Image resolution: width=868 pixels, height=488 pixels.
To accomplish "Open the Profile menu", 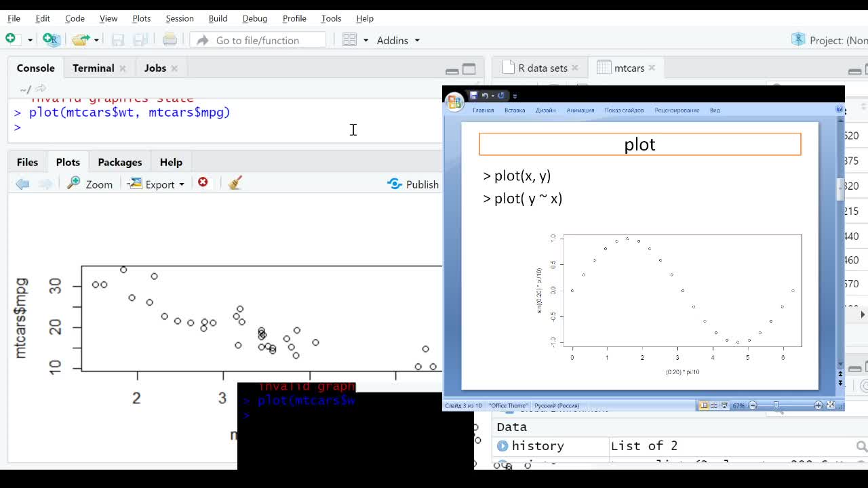I will 294,18.
